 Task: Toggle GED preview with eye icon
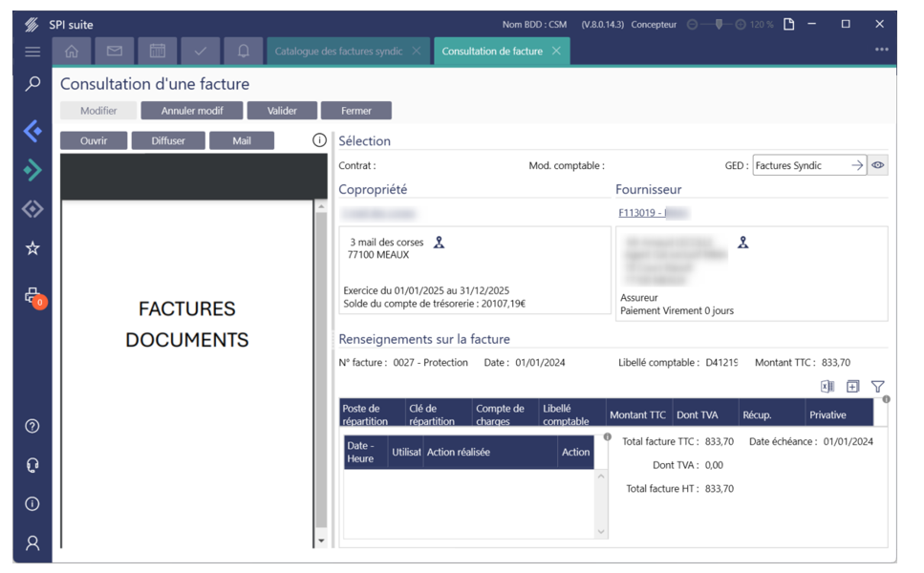(x=878, y=165)
